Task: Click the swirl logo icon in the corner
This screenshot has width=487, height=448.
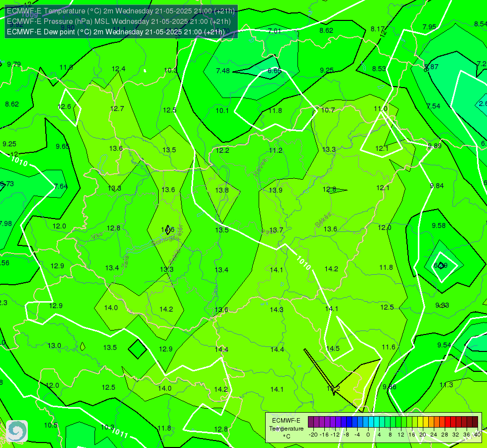Action: 17,431
